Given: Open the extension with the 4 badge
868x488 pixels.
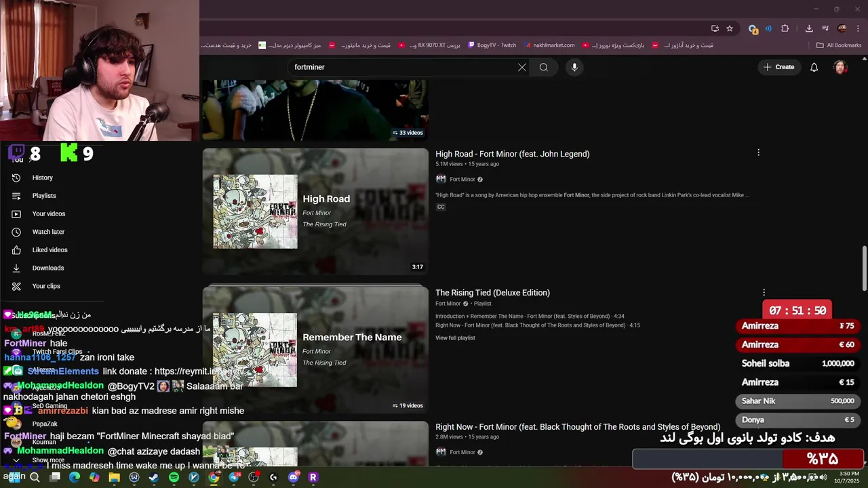Looking at the screenshot, I should [753, 28].
